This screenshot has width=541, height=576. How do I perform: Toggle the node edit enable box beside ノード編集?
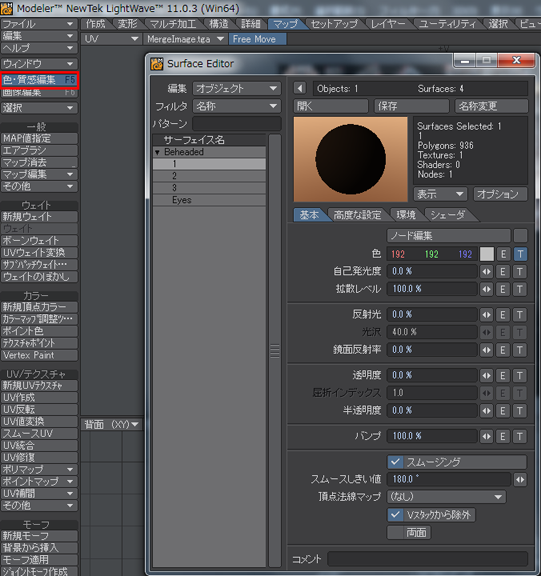click(x=520, y=236)
